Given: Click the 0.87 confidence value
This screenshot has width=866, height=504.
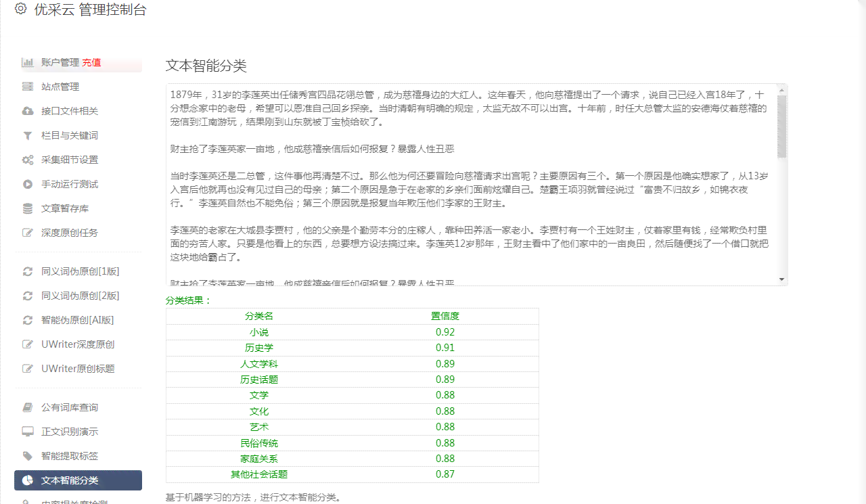Looking at the screenshot, I should tap(445, 474).
